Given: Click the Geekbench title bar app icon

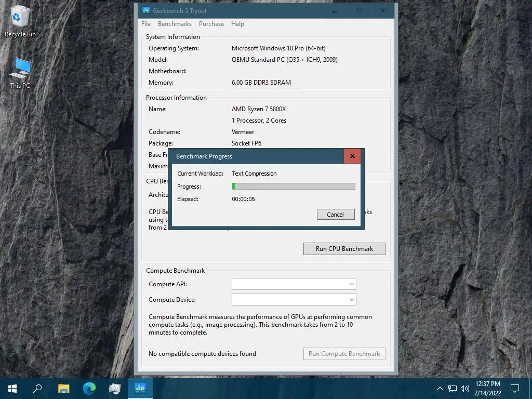Looking at the screenshot, I should [146, 10].
